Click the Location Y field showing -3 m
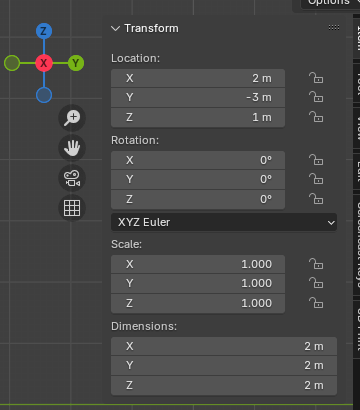360x410 pixels. pyautogui.click(x=198, y=98)
